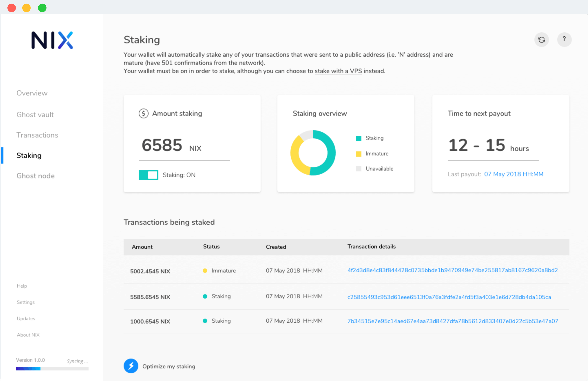Select Ghost node in the sidebar

coord(36,176)
